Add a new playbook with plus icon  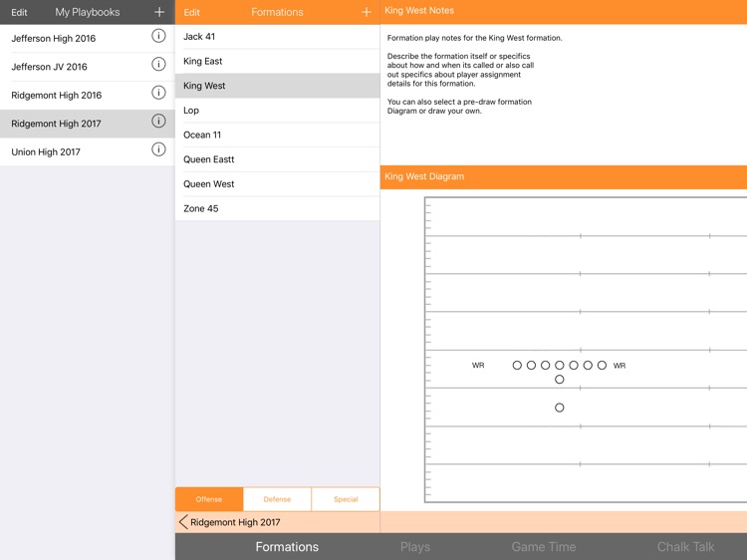click(x=159, y=12)
